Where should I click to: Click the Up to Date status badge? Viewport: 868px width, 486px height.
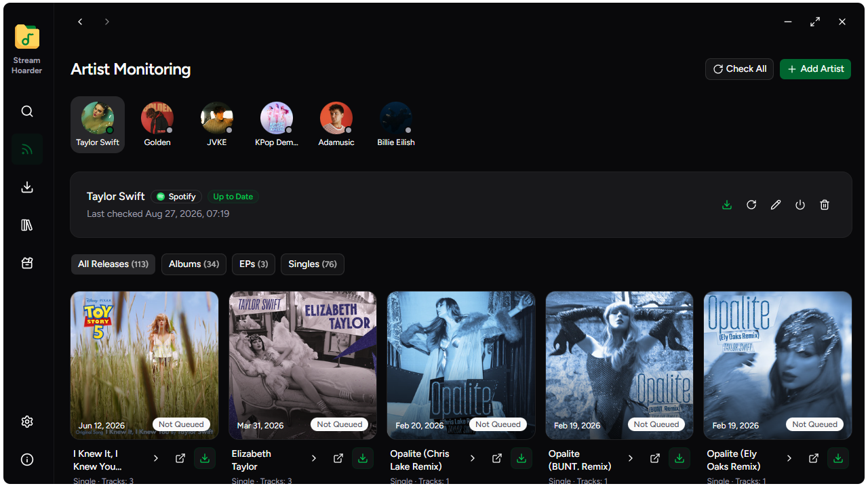click(233, 197)
